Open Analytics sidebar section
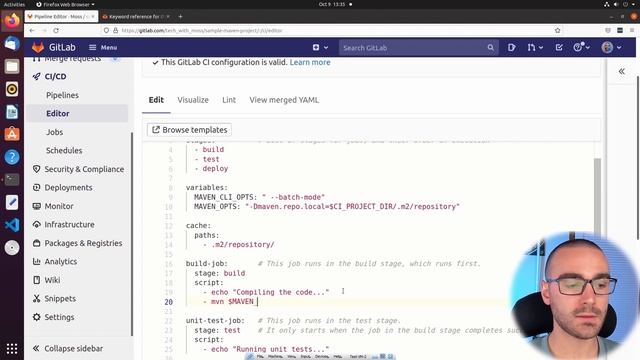 (x=60, y=261)
